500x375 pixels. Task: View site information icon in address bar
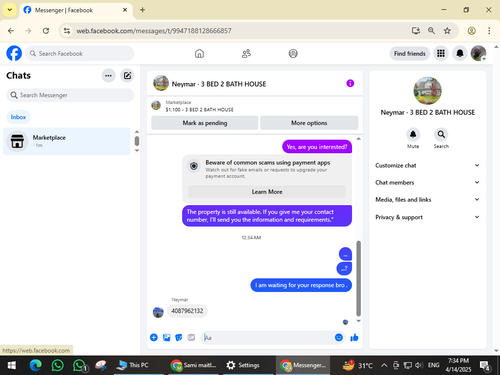67,31
